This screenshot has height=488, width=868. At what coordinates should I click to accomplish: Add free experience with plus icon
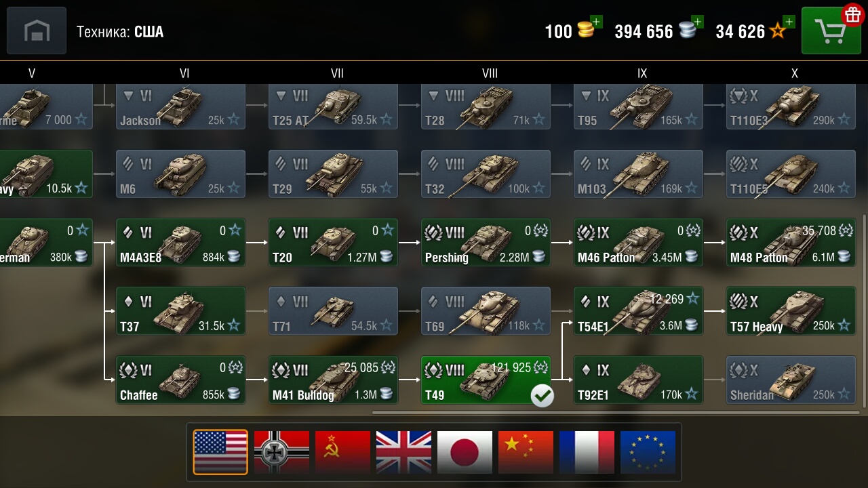(788, 22)
